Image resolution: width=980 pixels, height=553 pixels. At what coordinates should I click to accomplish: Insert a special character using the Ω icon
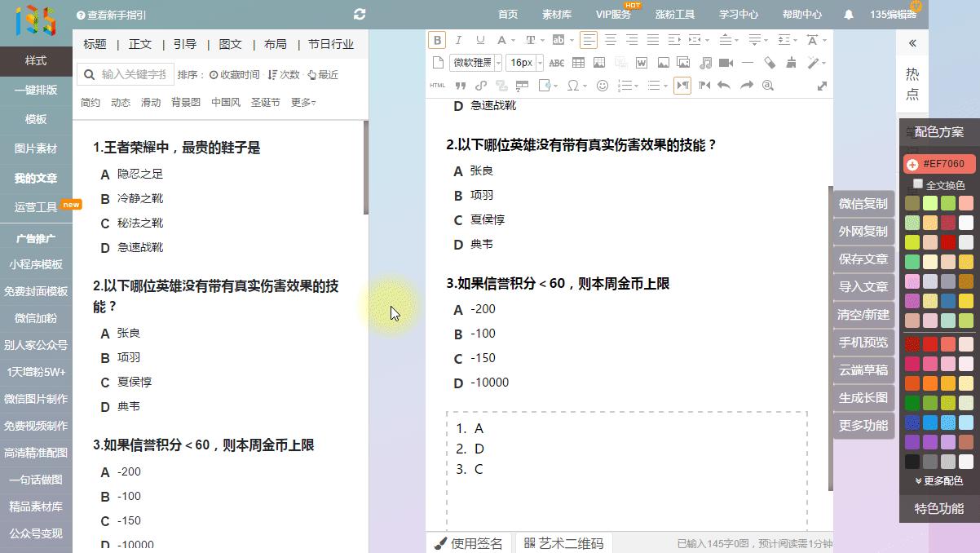573,84
